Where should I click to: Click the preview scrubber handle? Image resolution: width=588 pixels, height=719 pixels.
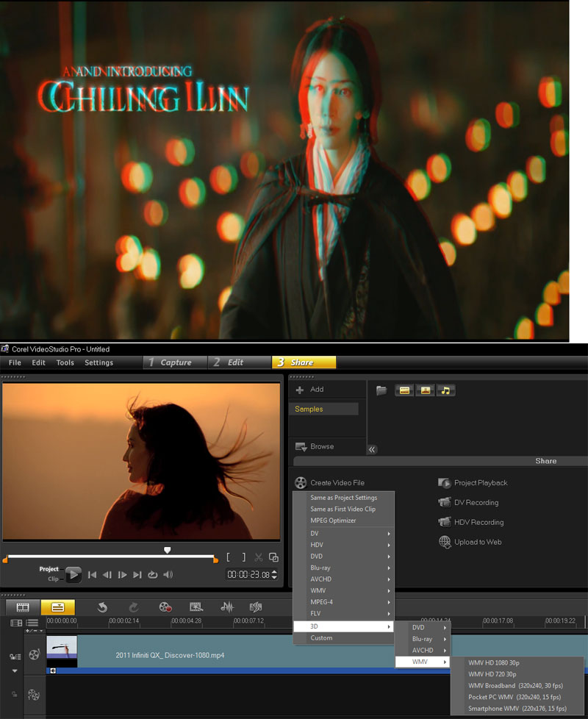pyautogui.click(x=168, y=550)
